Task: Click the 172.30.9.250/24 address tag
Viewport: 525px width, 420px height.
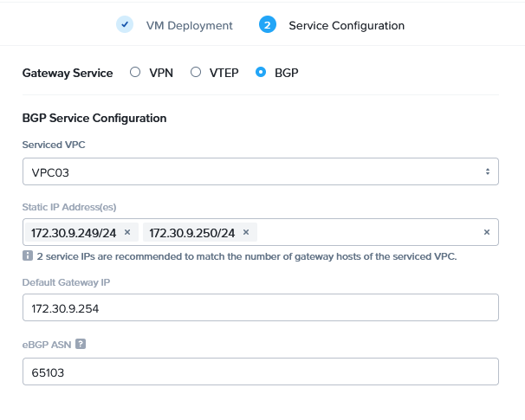Action: pyautogui.click(x=191, y=232)
